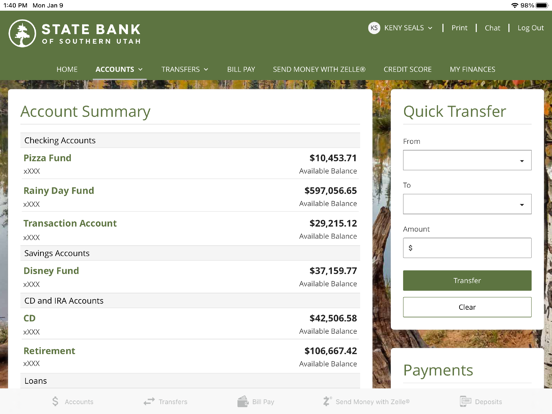Click the Chat link in header
Image resolution: width=552 pixels, height=414 pixels.
(x=492, y=28)
